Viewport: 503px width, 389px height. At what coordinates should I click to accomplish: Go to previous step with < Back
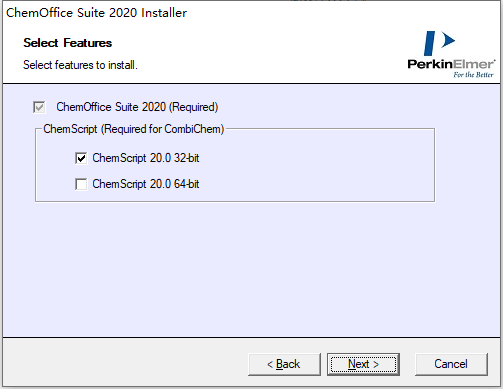click(x=284, y=364)
